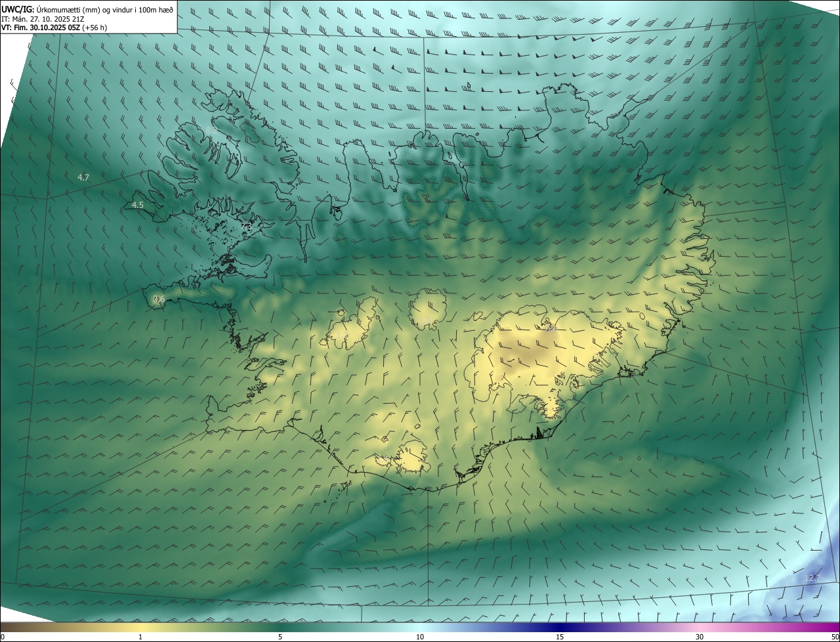Click the color scale tick label "30"

[x=700, y=637]
